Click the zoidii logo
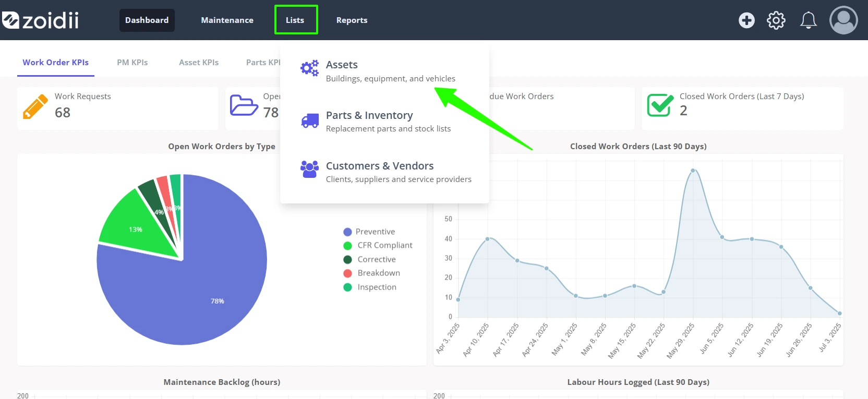Viewport: 868px width, 399px height. (40, 20)
